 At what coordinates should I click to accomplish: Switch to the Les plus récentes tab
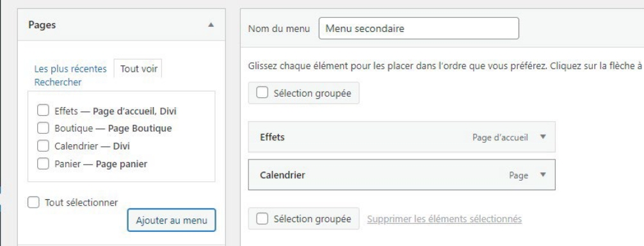tap(70, 69)
